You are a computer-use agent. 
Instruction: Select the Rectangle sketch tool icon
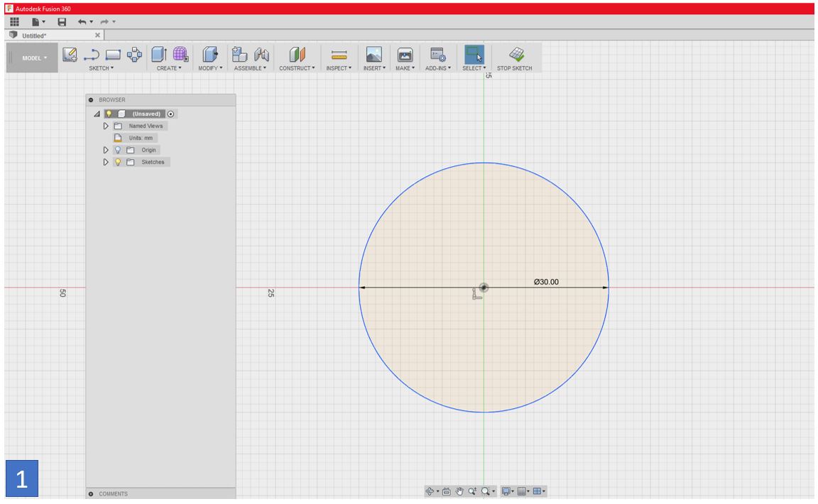tap(113, 54)
